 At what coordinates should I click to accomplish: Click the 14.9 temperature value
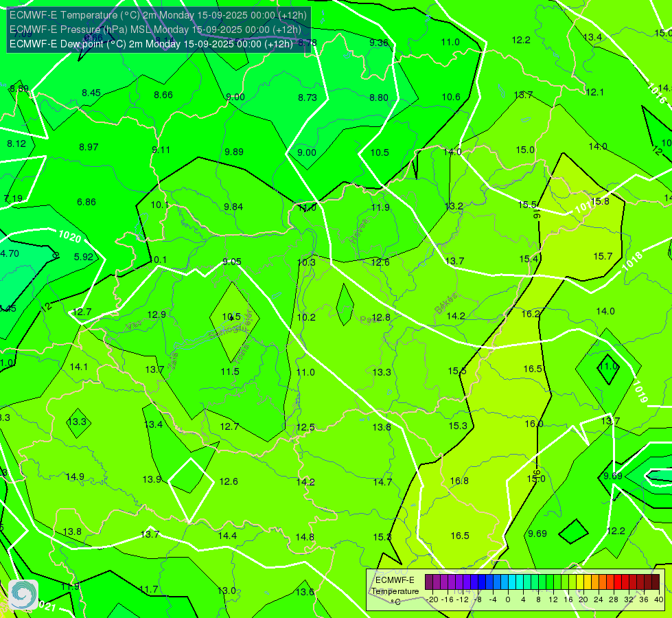(x=75, y=477)
